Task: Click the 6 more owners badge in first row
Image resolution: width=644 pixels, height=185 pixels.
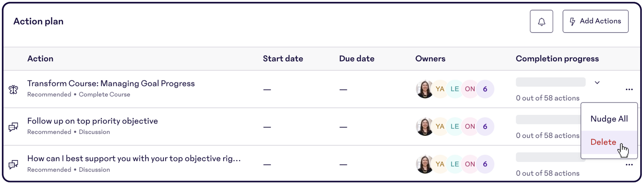Action: click(x=485, y=89)
